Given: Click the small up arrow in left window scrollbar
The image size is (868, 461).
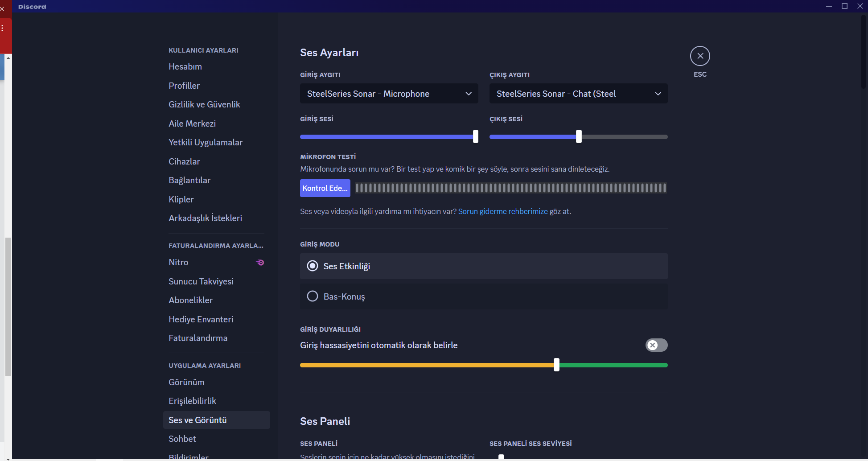Looking at the screenshot, I should 8,58.
